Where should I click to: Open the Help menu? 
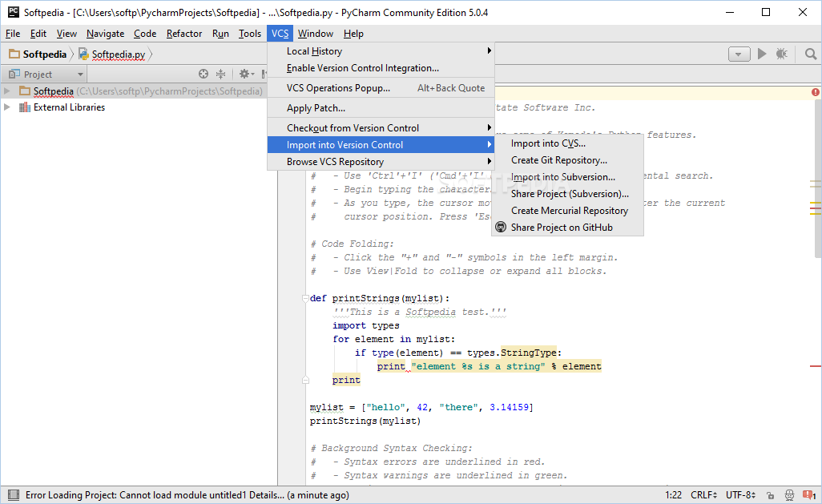coord(353,34)
